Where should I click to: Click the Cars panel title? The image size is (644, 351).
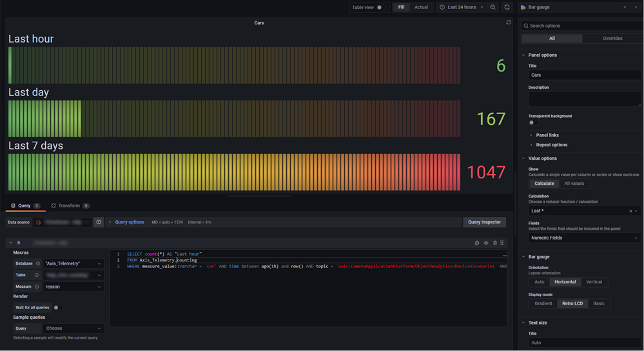[x=259, y=23]
